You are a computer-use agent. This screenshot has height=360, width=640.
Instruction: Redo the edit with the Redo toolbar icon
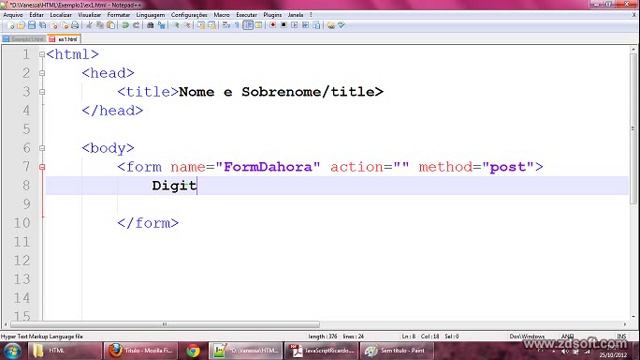pos(136,25)
